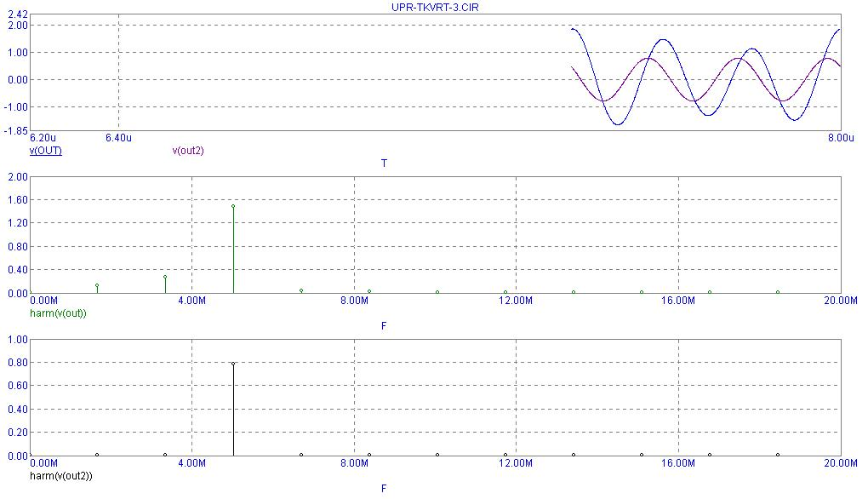Click the harm(v(out2)) trace label
868x499 pixels.
click(x=61, y=476)
